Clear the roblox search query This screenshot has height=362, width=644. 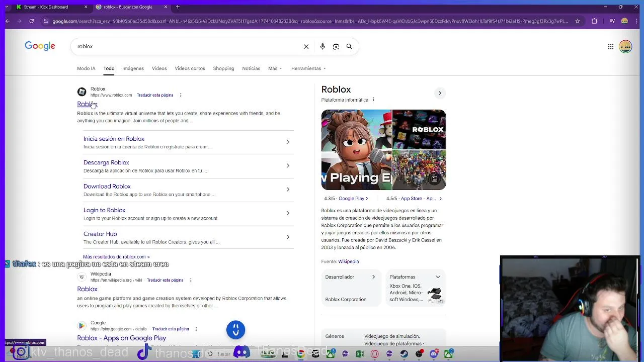(x=306, y=46)
